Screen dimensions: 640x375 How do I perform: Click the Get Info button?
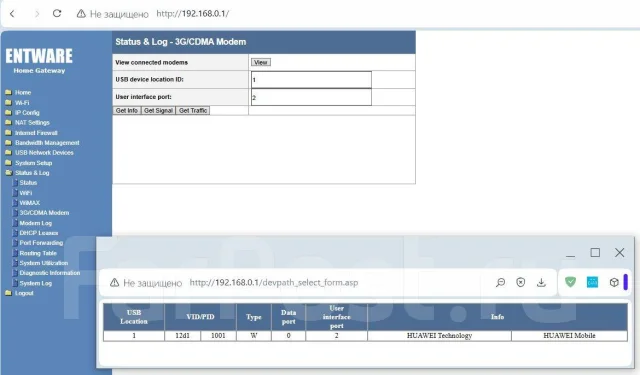(127, 111)
